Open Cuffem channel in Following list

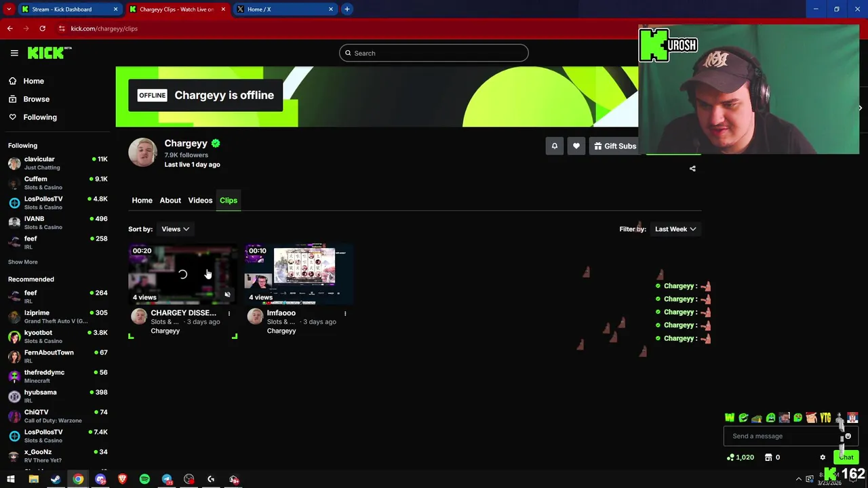click(58, 183)
